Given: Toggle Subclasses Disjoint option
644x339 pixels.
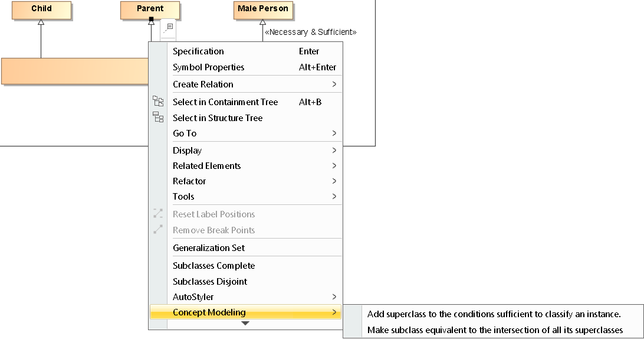Looking at the screenshot, I should (210, 282).
